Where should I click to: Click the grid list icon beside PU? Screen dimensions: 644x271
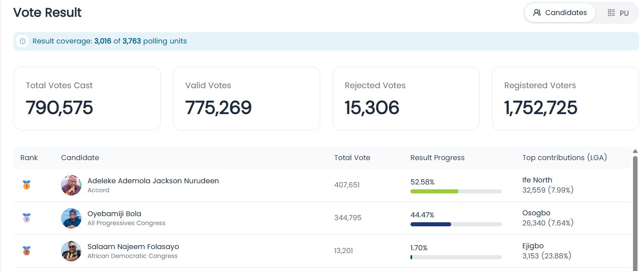pos(611,13)
